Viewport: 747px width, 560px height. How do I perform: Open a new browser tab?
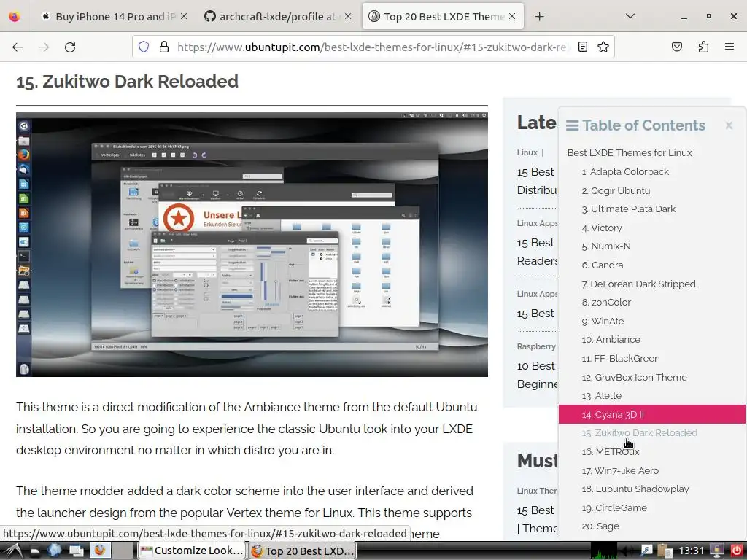point(539,17)
